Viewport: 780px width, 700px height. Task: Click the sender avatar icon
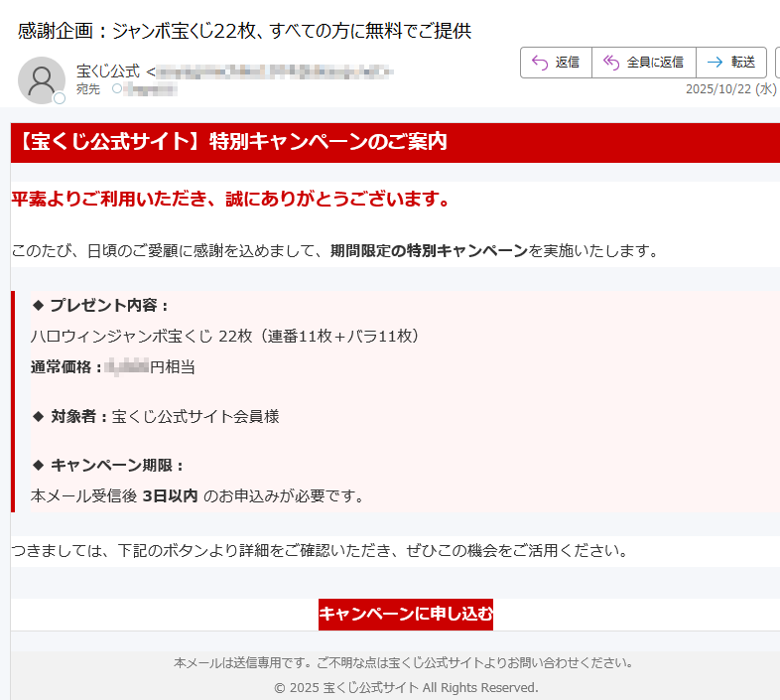click(x=42, y=80)
